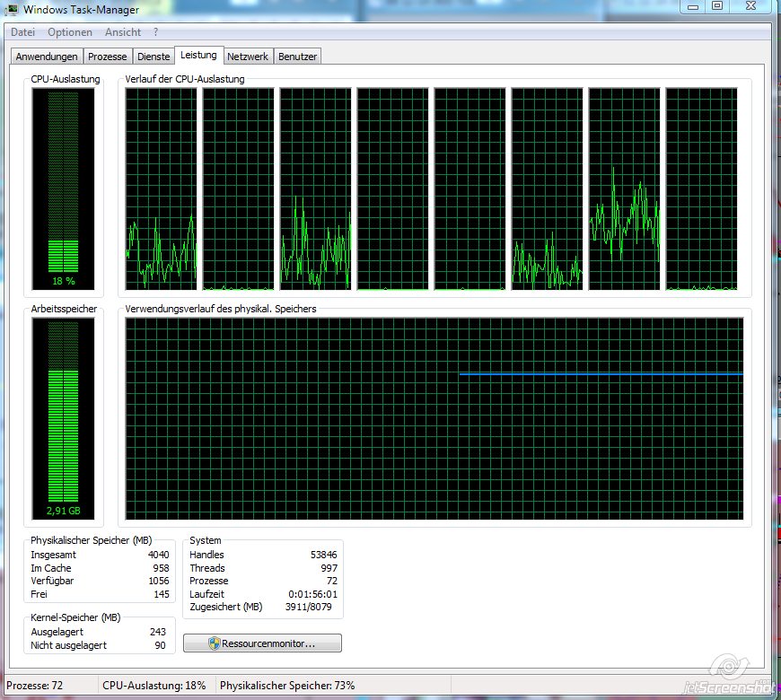Switch to the Netzwerk tab

[248, 57]
